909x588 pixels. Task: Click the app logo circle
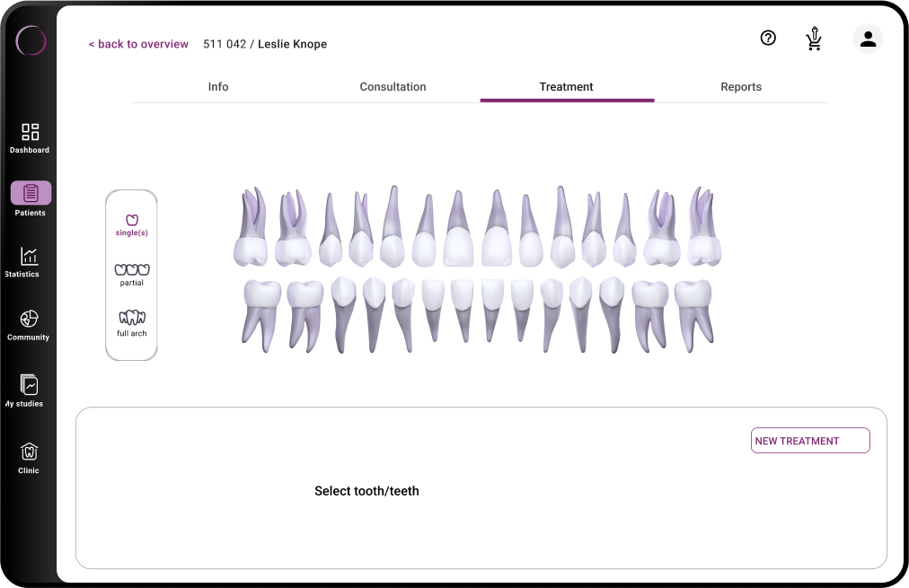(x=31, y=40)
